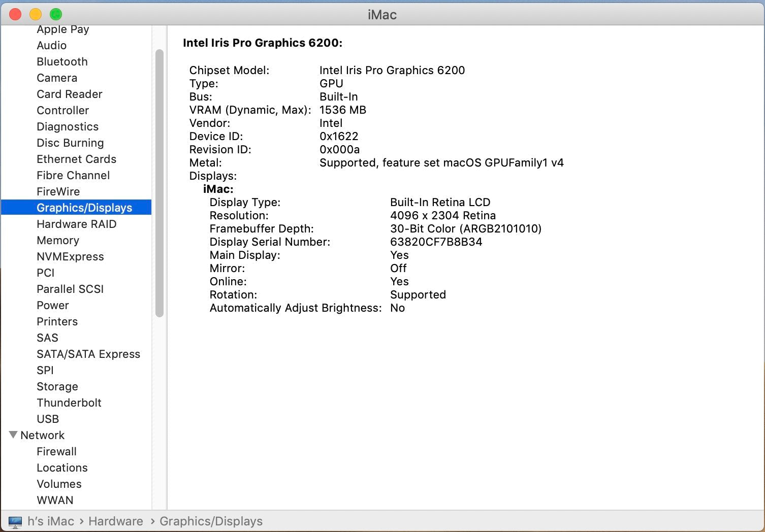Click the Revision ID value 0x000a
Viewport: 765px width, 532px height.
click(339, 149)
